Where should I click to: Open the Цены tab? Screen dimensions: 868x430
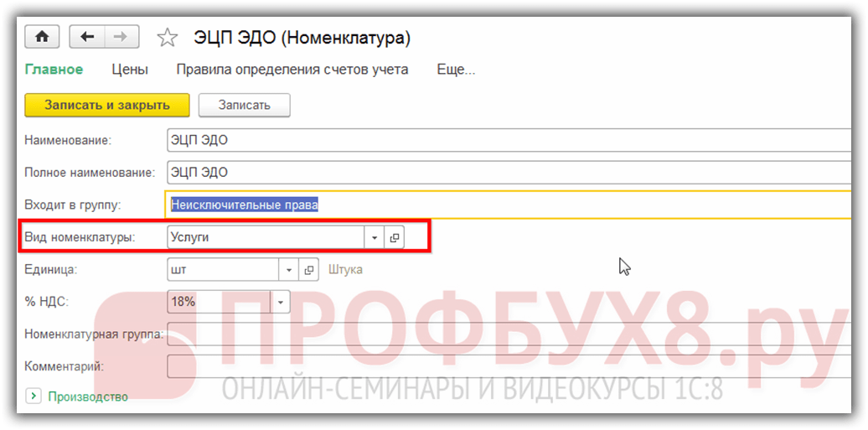130,70
